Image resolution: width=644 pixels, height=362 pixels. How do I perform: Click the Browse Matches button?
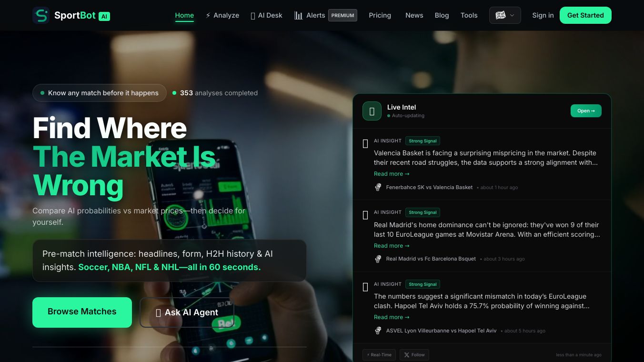coord(82,312)
